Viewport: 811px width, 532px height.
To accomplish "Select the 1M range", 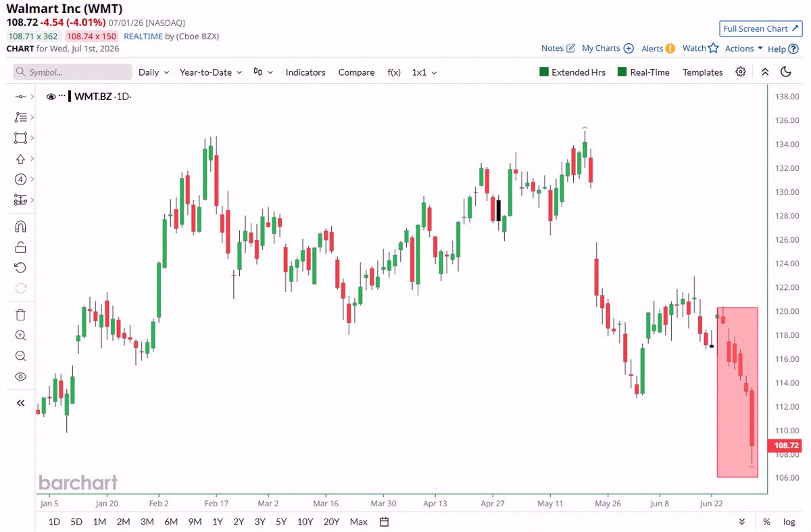I will [99, 522].
